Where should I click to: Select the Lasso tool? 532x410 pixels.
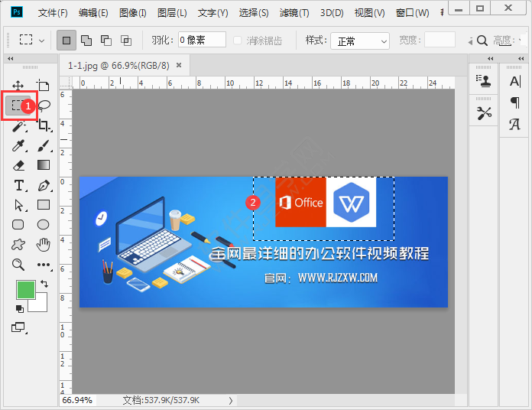(44, 106)
